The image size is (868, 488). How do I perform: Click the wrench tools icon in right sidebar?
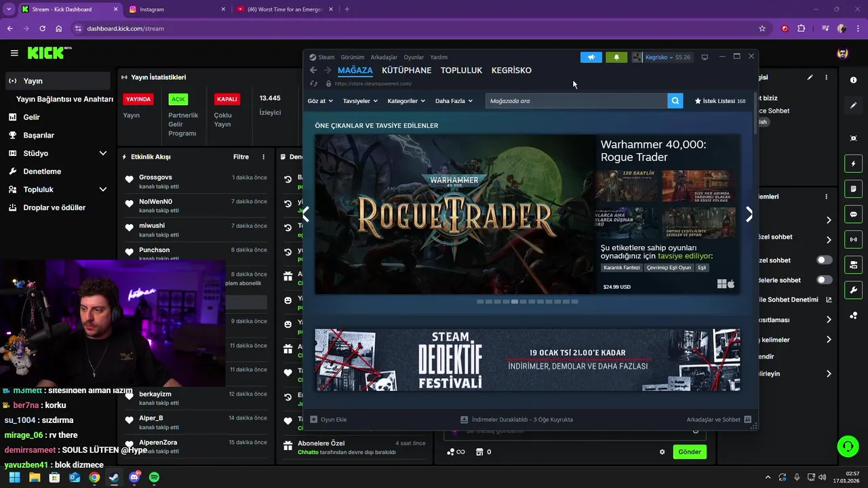(x=853, y=290)
